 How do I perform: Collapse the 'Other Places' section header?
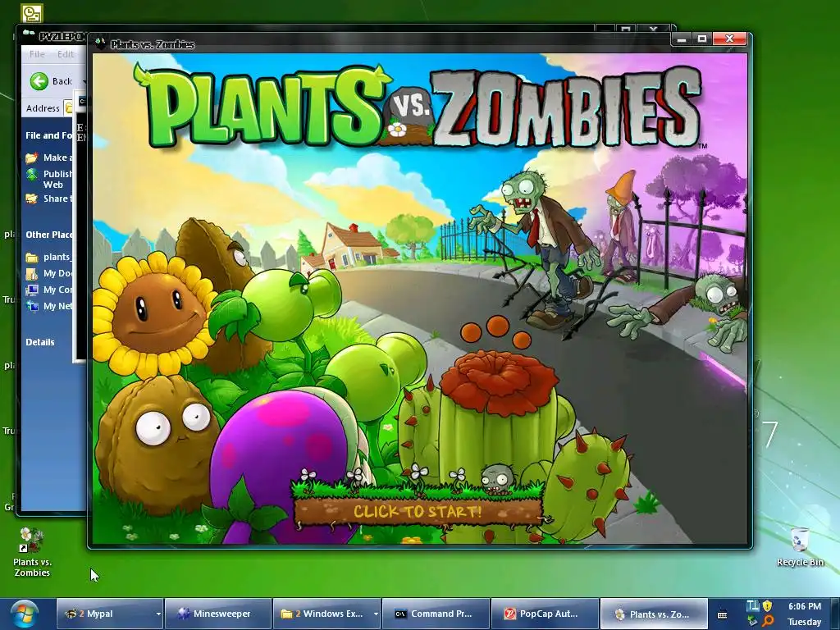48,235
